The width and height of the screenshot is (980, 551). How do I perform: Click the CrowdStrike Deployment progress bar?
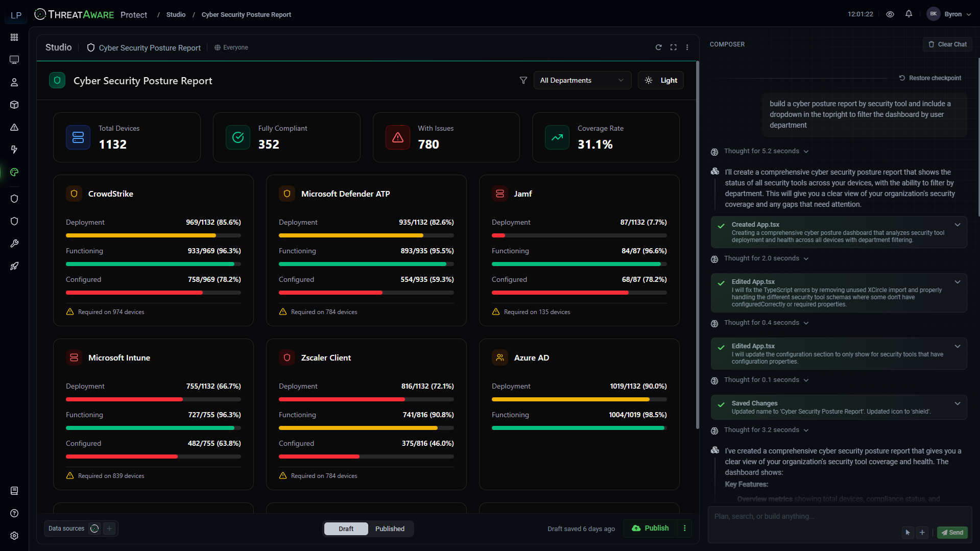pos(153,235)
